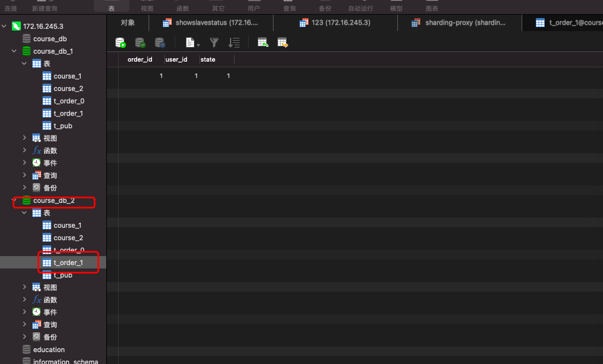Select course_2 under course_db_2
The width and height of the screenshot is (603, 364).
(x=68, y=238)
